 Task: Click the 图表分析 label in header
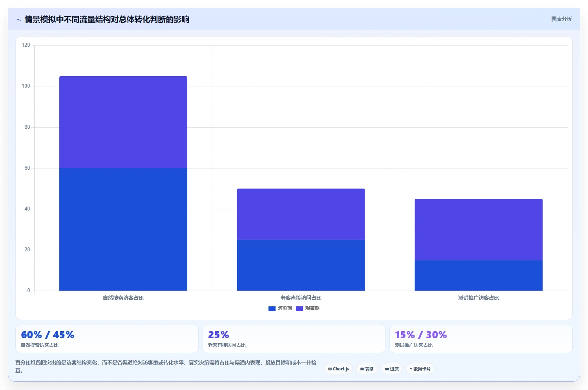(561, 19)
